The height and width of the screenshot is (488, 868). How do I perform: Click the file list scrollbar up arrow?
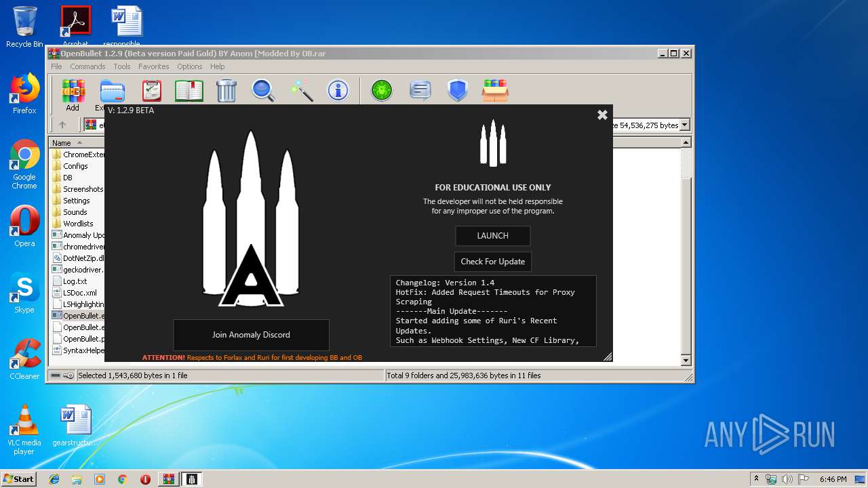pos(686,142)
